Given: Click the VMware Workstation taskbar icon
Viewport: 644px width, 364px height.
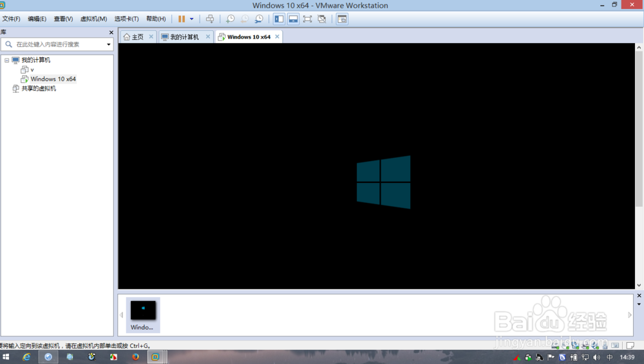Looking at the screenshot, I should 155,357.
